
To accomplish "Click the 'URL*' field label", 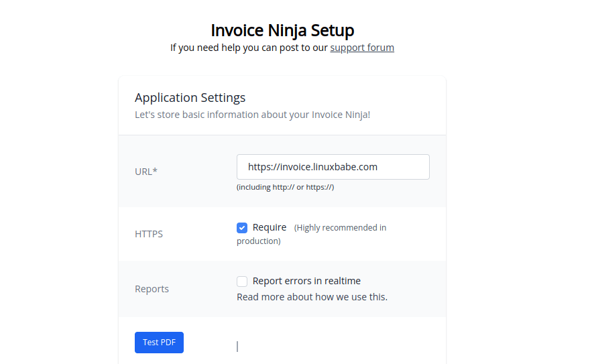I will [x=145, y=172].
